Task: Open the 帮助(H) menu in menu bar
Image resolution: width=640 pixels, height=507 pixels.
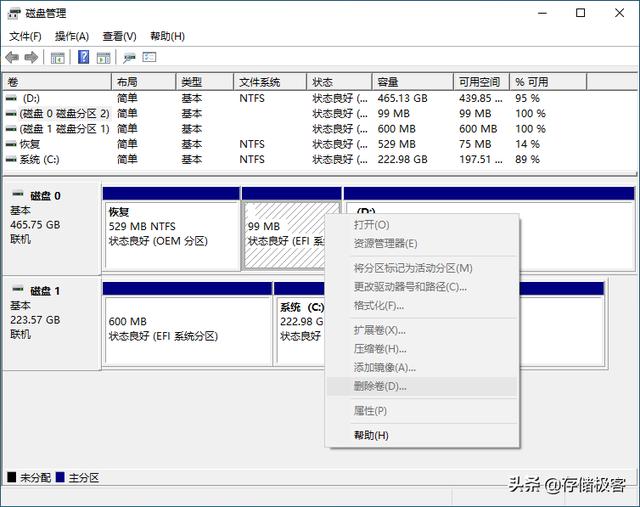Action: coord(167,36)
